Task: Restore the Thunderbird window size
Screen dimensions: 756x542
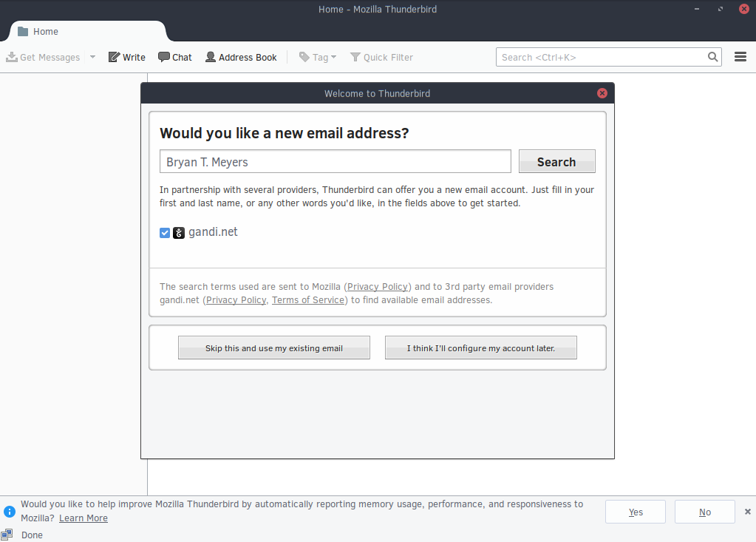Action: tap(721, 9)
